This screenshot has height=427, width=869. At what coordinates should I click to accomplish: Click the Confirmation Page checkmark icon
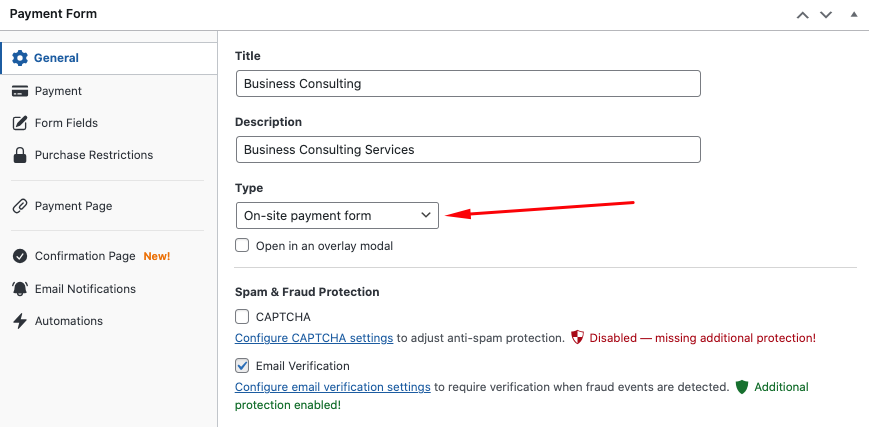pos(19,256)
